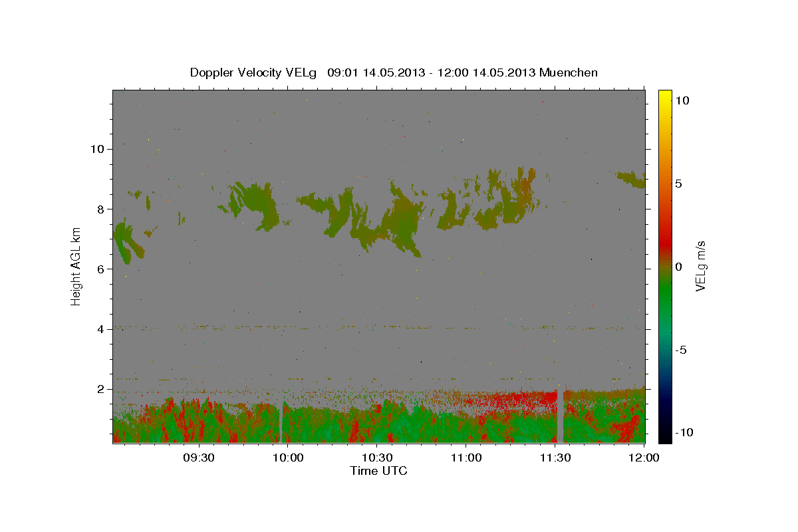The height and width of the screenshot is (532, 798).
Task: Click the colorbar value 10 at the top
Action: click(682, 100)
